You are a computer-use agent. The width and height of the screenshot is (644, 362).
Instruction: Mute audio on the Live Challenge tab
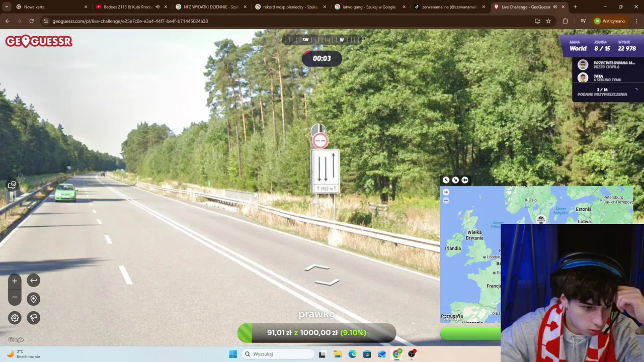[x=555, y=7]
